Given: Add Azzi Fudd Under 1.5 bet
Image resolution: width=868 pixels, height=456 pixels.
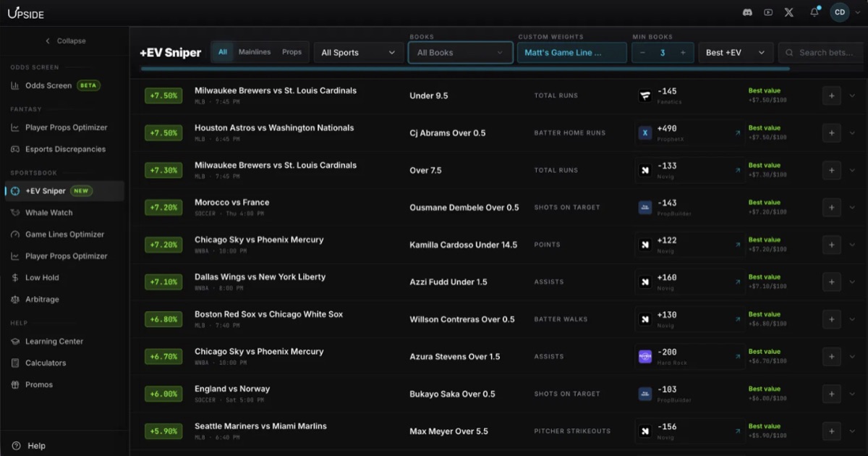Looking at the screenshot, I should click(832, 282).
